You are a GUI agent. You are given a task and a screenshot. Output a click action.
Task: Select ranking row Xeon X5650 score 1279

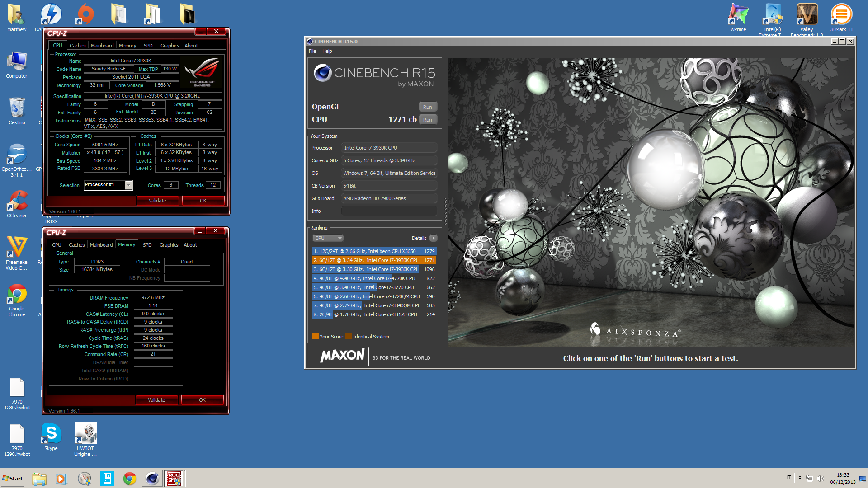pyautogui.click(x=374, y=251)
